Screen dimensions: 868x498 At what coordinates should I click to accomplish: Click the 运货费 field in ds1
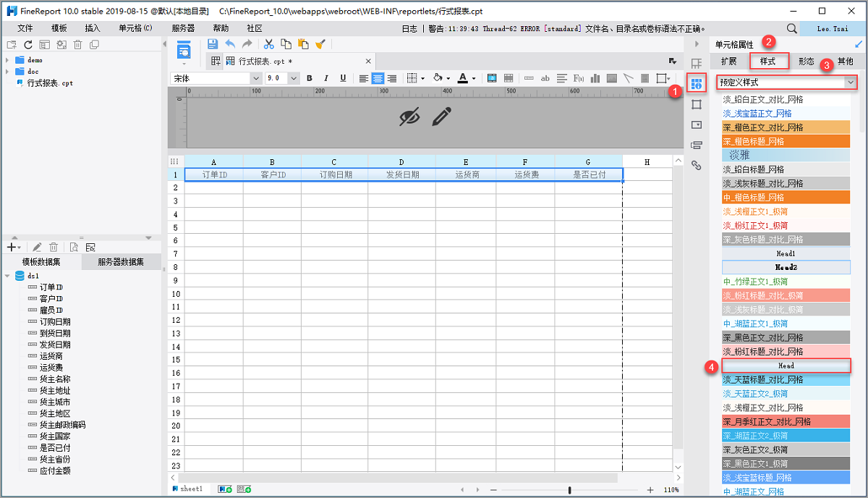coord(51,368)
